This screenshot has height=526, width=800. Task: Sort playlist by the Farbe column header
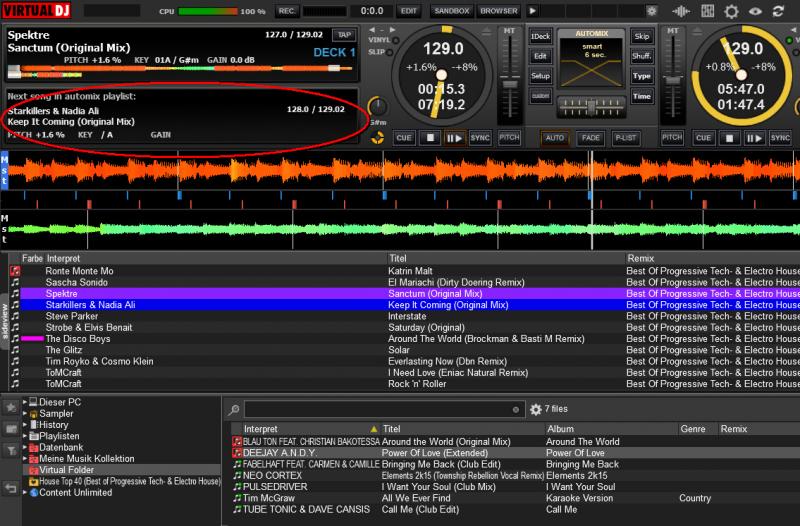(x=32, y=258)
